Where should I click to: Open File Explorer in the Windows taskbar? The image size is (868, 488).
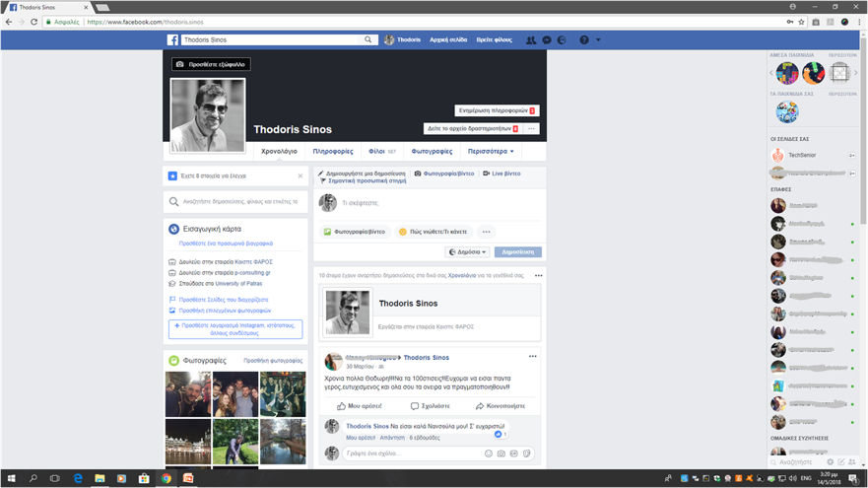coord(100,478)
